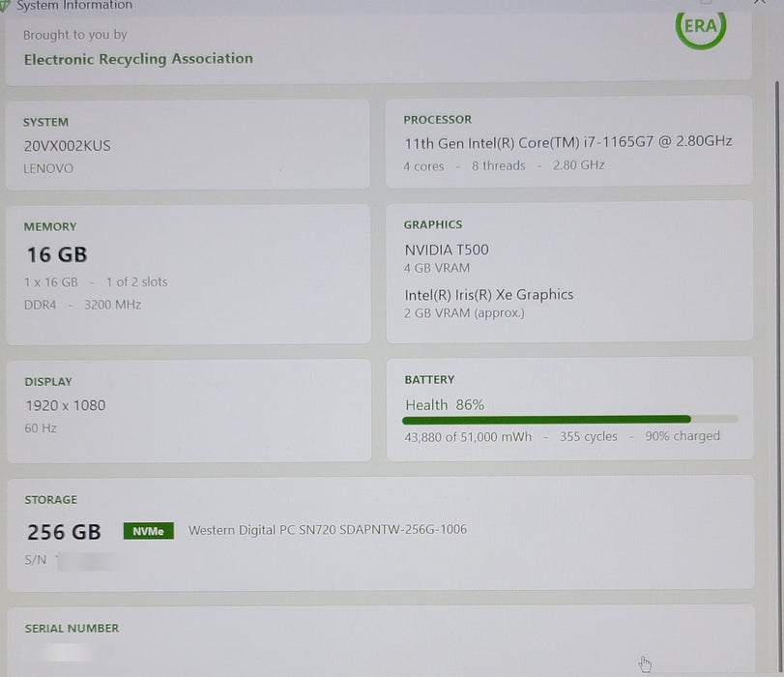This screenshot has width=784, height=677.
Task: Click the '2 GB VRAM (approx.)' text
Action: (464, 313)
